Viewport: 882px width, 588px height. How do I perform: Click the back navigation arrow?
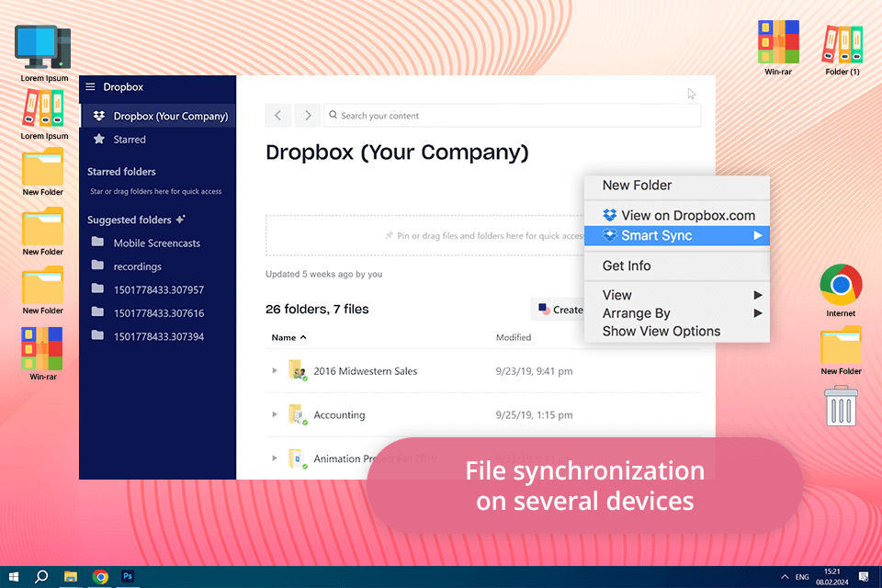click(x=278, y=116)
